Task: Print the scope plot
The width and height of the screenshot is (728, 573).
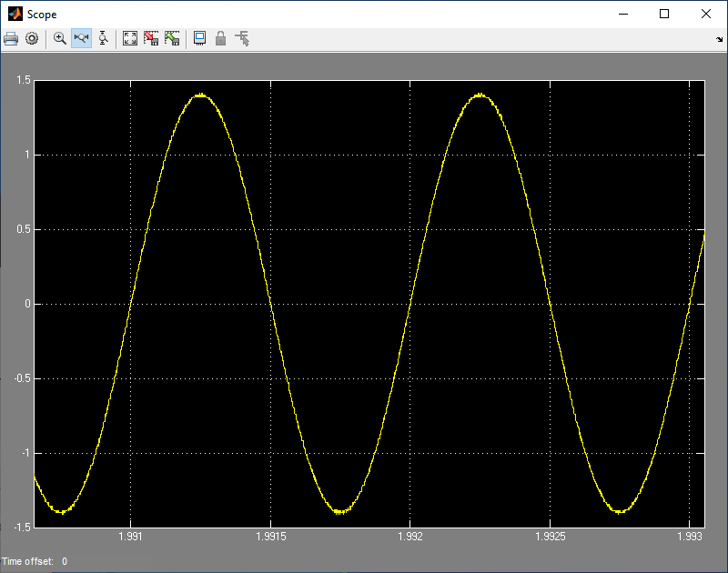Action: click(11, 39)
